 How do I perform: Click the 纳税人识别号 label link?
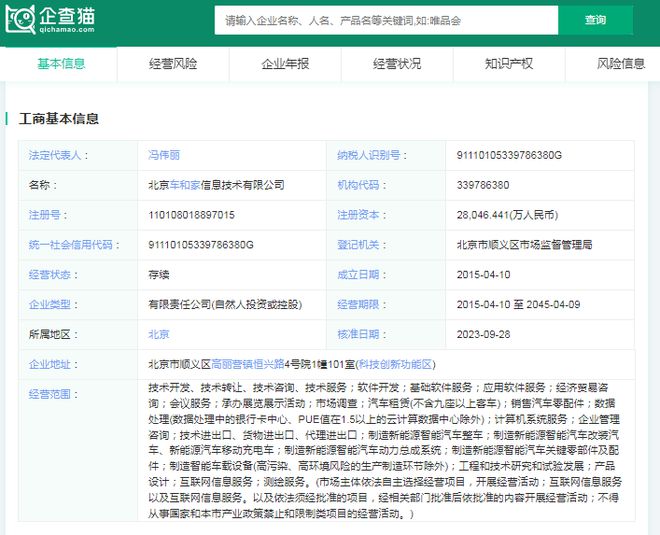(369, 155)
